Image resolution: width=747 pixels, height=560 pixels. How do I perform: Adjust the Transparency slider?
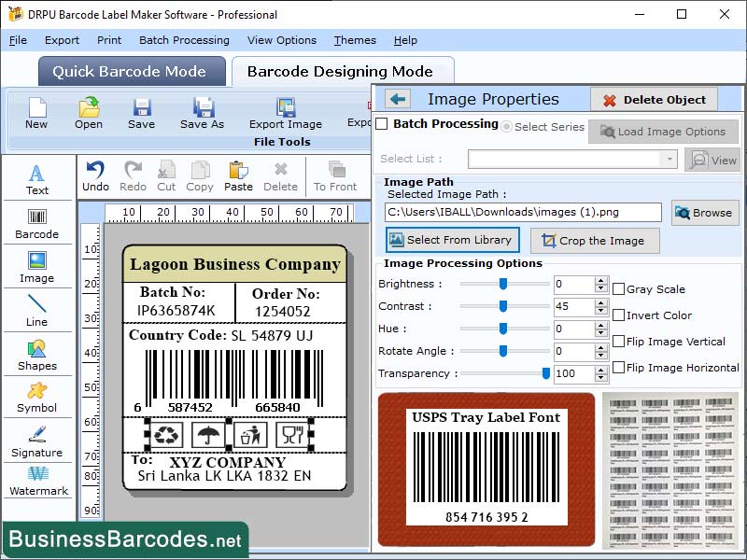tap(546, 373)
